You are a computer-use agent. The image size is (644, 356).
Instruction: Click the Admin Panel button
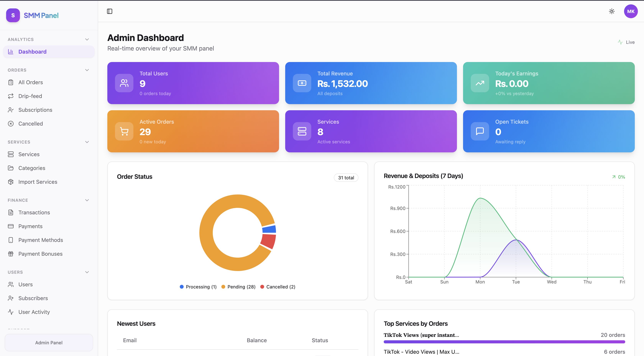(49, 343)
